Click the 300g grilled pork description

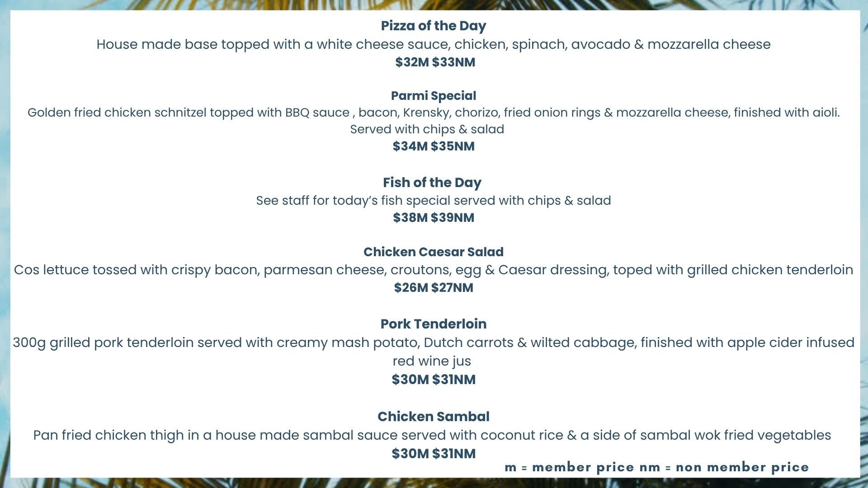tap(434, 343)
